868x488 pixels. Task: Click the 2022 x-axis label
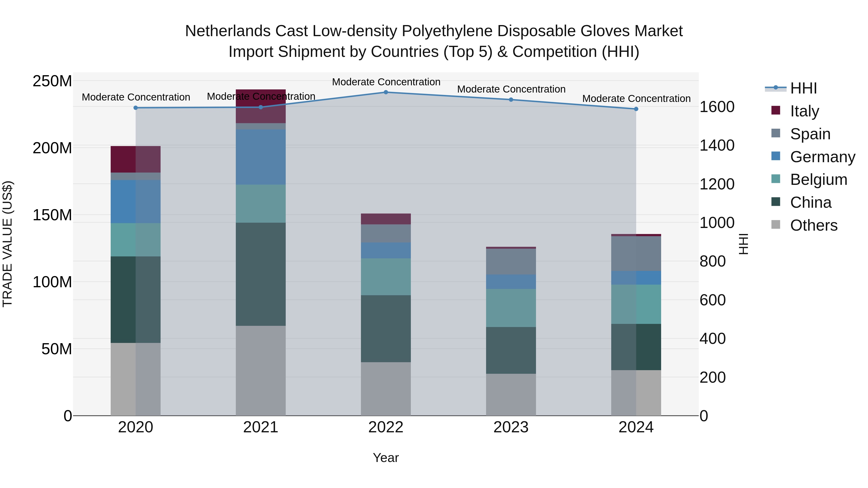point(386,427)
